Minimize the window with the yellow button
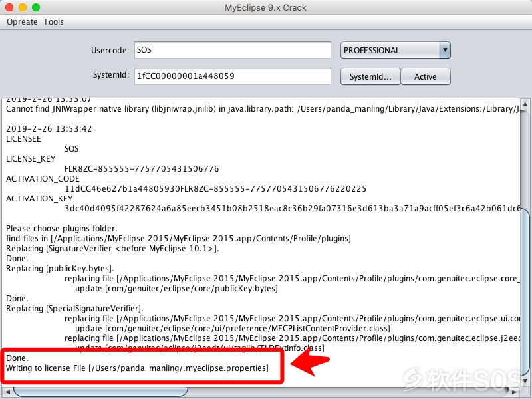The width and height of the screenshot is (532, 399). point(23,7)
